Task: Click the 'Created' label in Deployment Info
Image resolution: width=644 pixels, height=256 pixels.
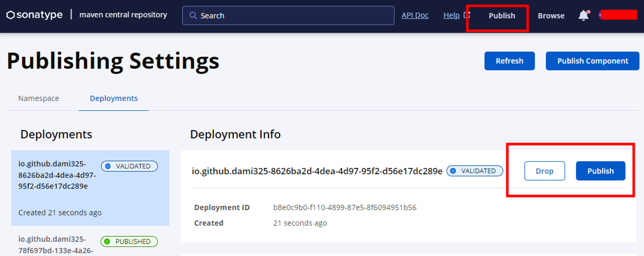Action: (x=209, y=223)
